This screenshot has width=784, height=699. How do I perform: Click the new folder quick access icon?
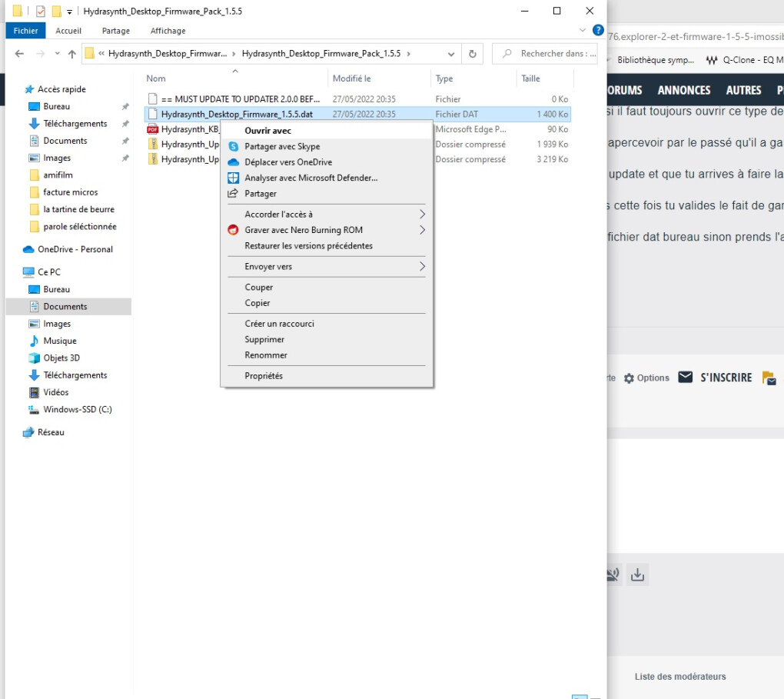click(x=57, y=11)
